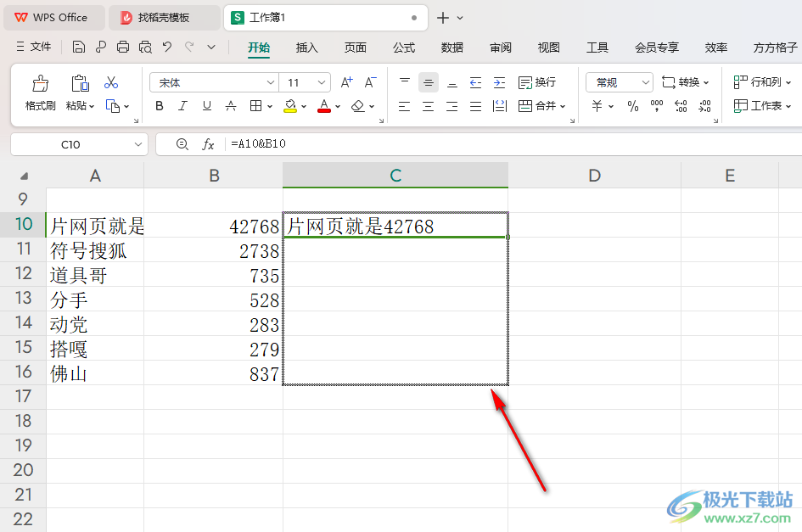Open the File (文件) menu
Viewport: 802px width, 532px height.
point(34,47)
